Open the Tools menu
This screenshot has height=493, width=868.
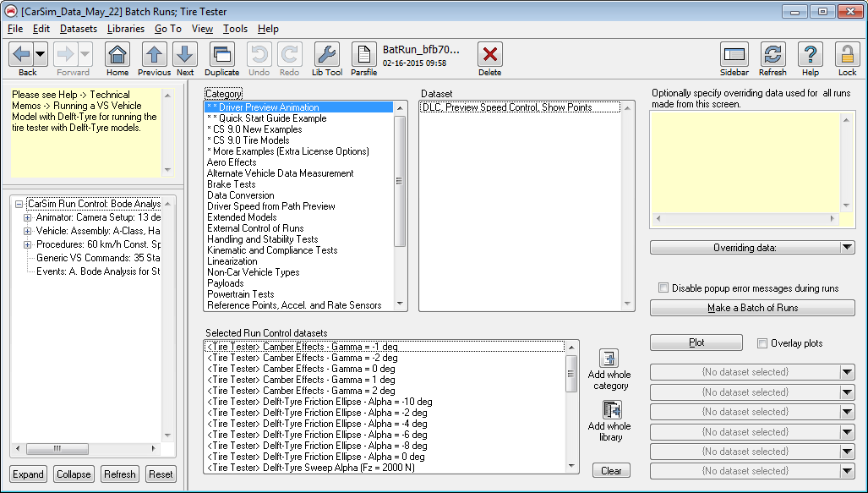pyautogui.click(x=235, y=29)
